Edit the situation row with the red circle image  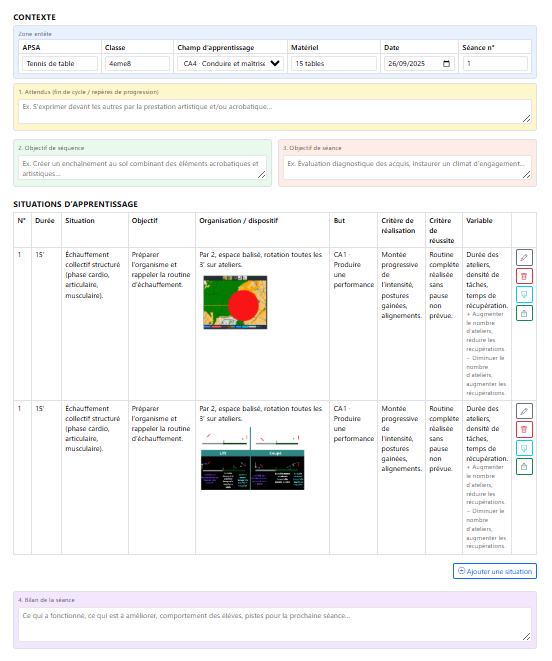pyautogui.click(x=524, y=258)
